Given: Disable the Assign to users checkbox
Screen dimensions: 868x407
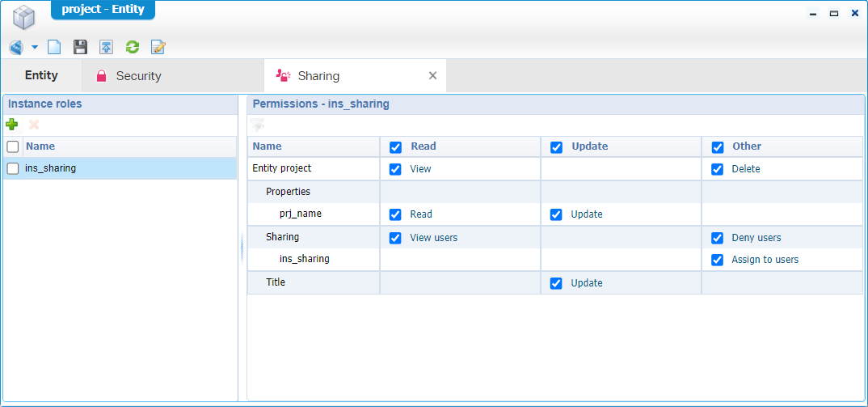Looking at the screenshot, I should [x=717, y=260].
